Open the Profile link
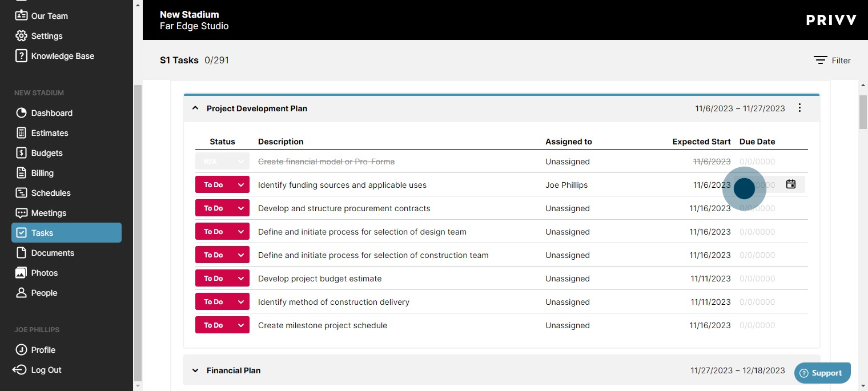The height and width of the screenshot is (391, 868). (43, 350)
